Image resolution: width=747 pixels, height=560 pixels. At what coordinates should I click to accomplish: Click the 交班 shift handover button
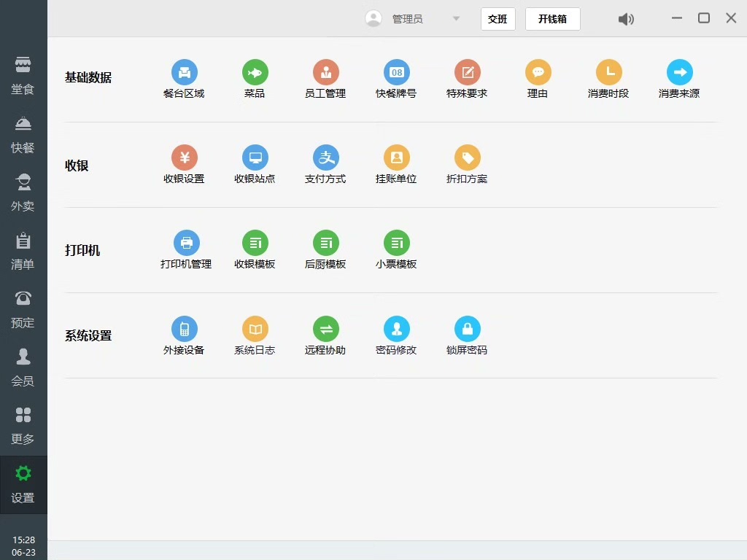click(x=498, y=19)
